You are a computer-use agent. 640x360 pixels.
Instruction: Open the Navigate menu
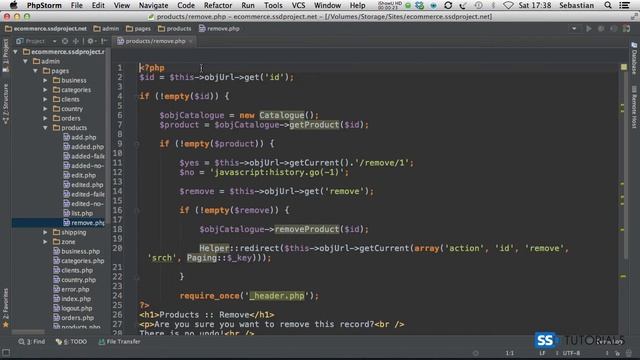pyautogui.click(x=153, y=5)
